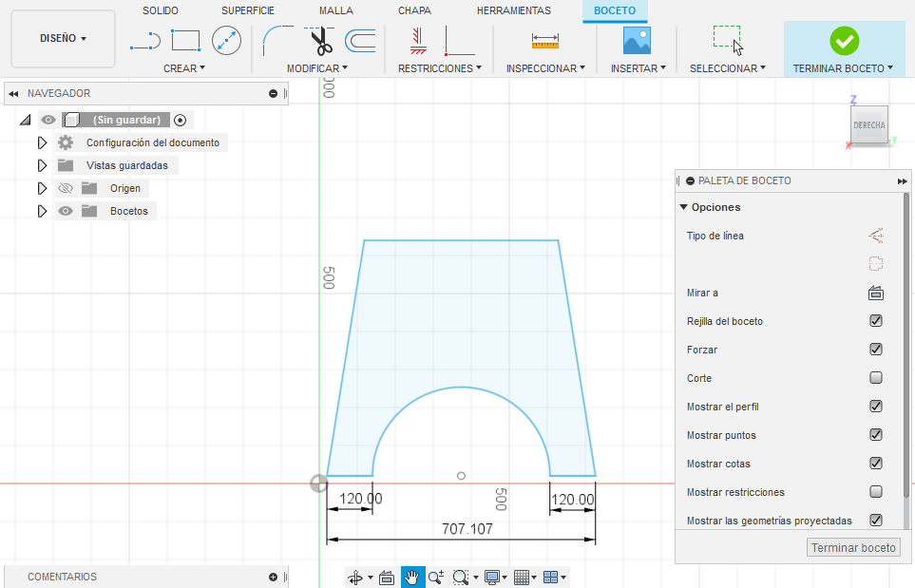Toggle Mostrar puntos checkbox
Image resolution: width=915 pixels, height=588 pixels.
(x=876, y=435)
